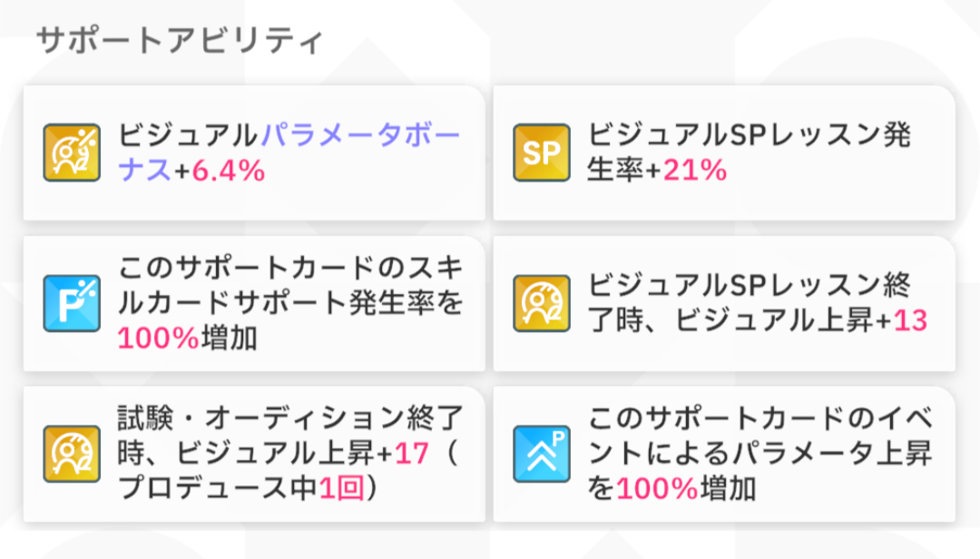Select the icon beside ビジュアルSPレッスン終了時
This screenshot has width=980, height=559.
[542, 304]
